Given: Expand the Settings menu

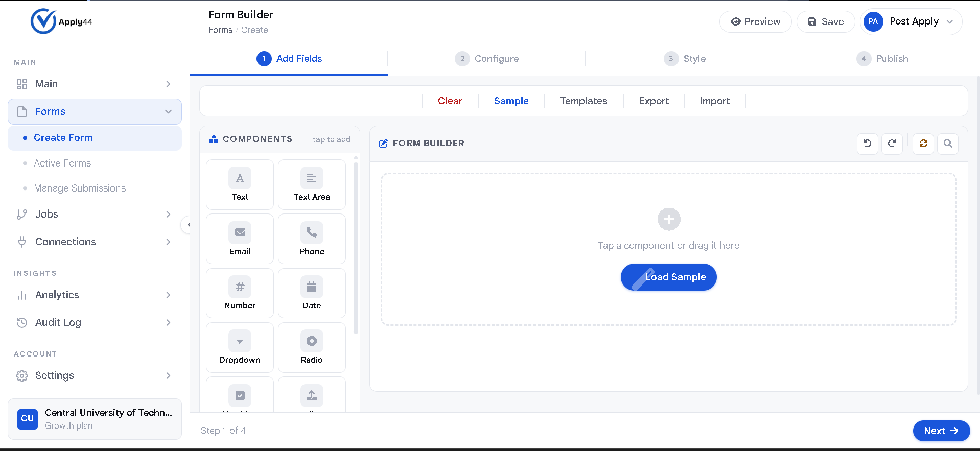Looking at the screenshot, I should click(x=95, y=375).
